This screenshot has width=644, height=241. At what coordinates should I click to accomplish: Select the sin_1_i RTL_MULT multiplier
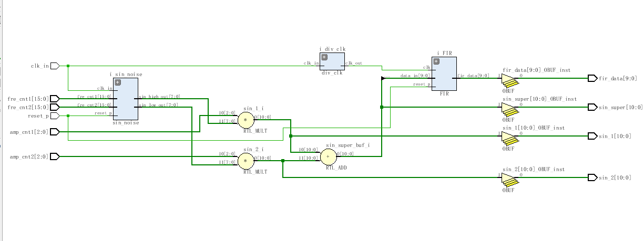[x=246, y=121]
